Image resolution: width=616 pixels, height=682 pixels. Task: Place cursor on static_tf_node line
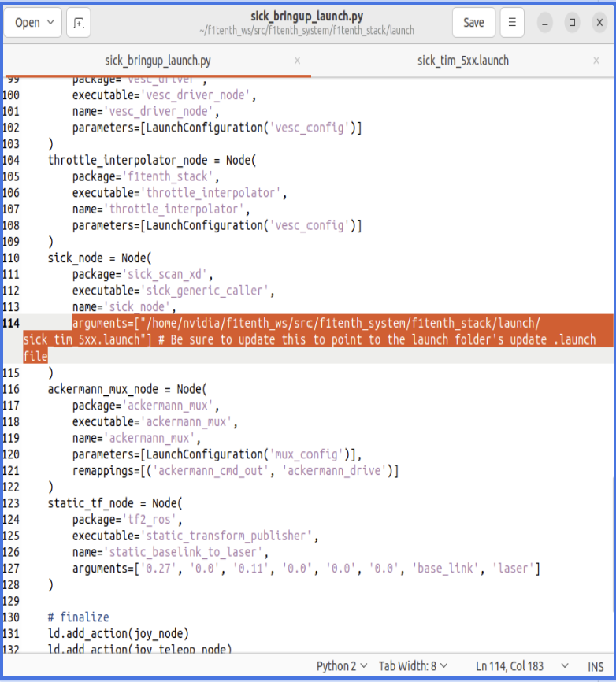115,503
